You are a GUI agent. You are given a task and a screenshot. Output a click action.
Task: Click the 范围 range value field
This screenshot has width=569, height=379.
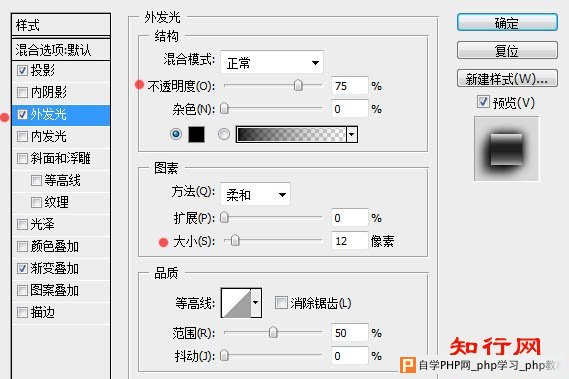[350, 333]
